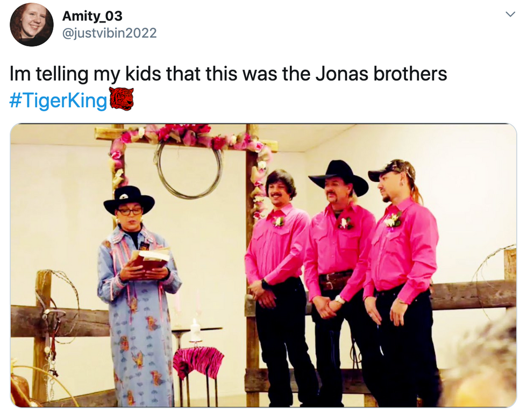Select the tweet text about Jonas brothers

coord(229,74)
